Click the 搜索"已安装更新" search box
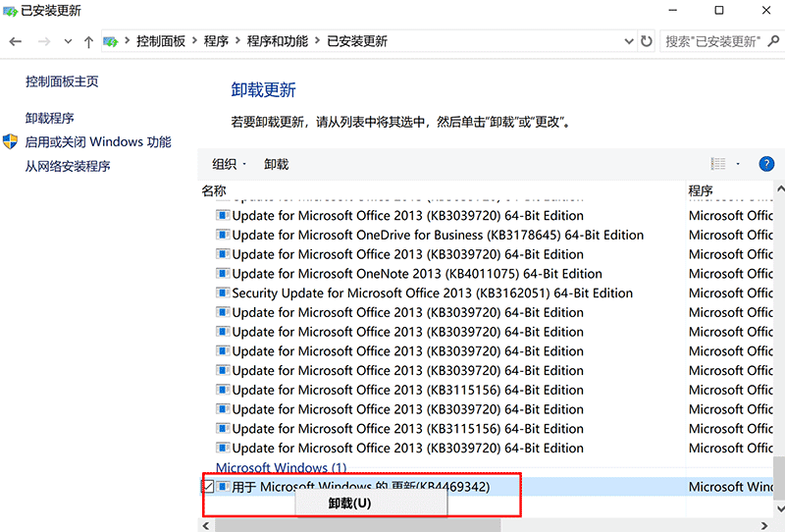The width and height of the screenshot is (785, 532). [716, 41]
